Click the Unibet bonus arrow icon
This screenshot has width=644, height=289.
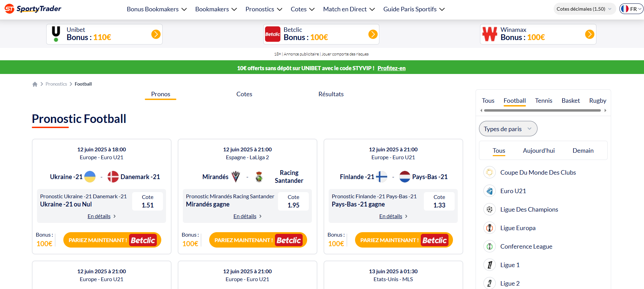pyautogui.click(x=156, y=34)
